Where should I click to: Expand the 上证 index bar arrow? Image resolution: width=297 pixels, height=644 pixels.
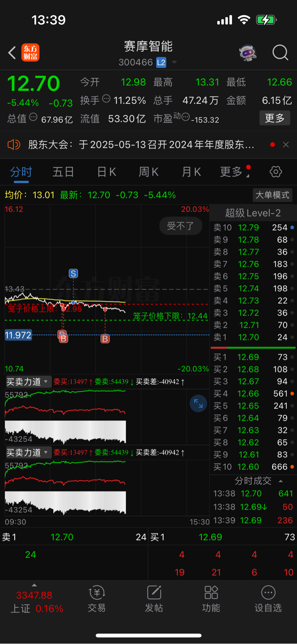(34, 585)
